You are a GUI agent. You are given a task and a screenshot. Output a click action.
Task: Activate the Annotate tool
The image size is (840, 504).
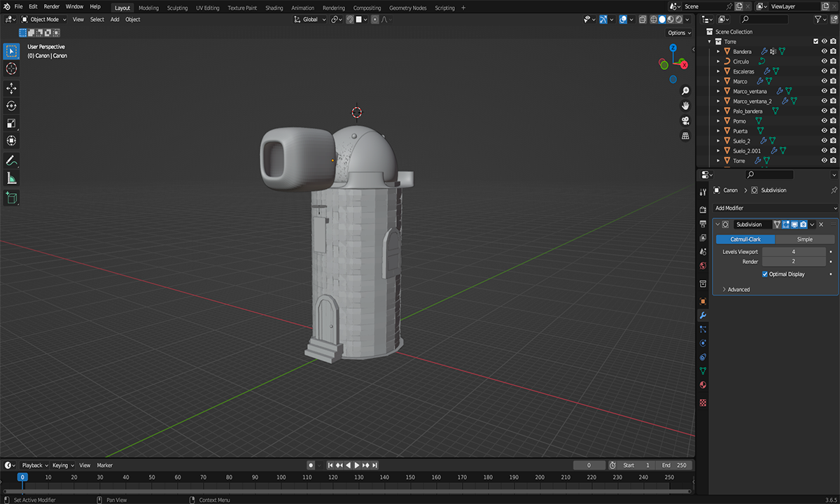[11, 160]
